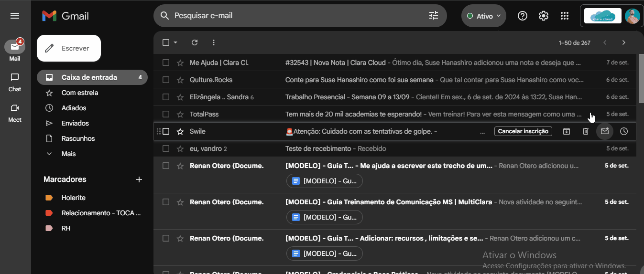The height and width of the screenshot is (274, 644).
Task: Snooze the Swile email
Action: point(624,131)
